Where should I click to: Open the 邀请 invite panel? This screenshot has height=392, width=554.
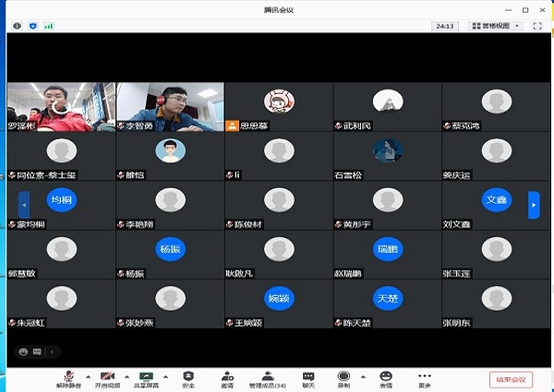click(227, 378)
